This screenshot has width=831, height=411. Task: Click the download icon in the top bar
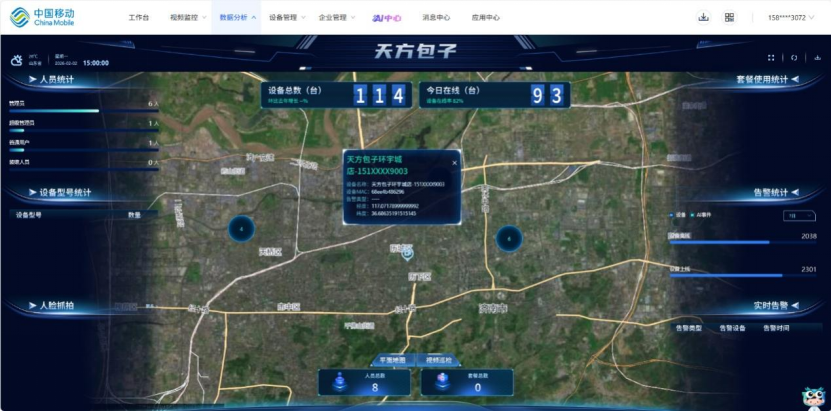click(x=704, y=17)
